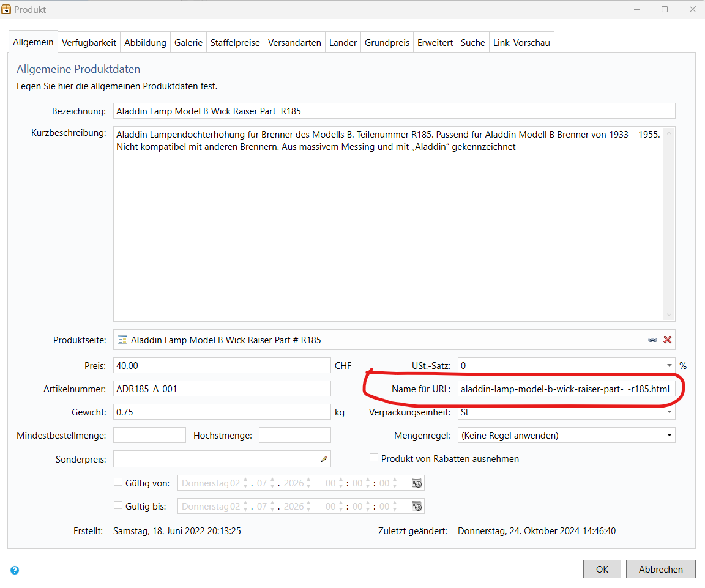Click the Produkt window title icon
This screenshot has height=588, width=705.
pos(6,9)
